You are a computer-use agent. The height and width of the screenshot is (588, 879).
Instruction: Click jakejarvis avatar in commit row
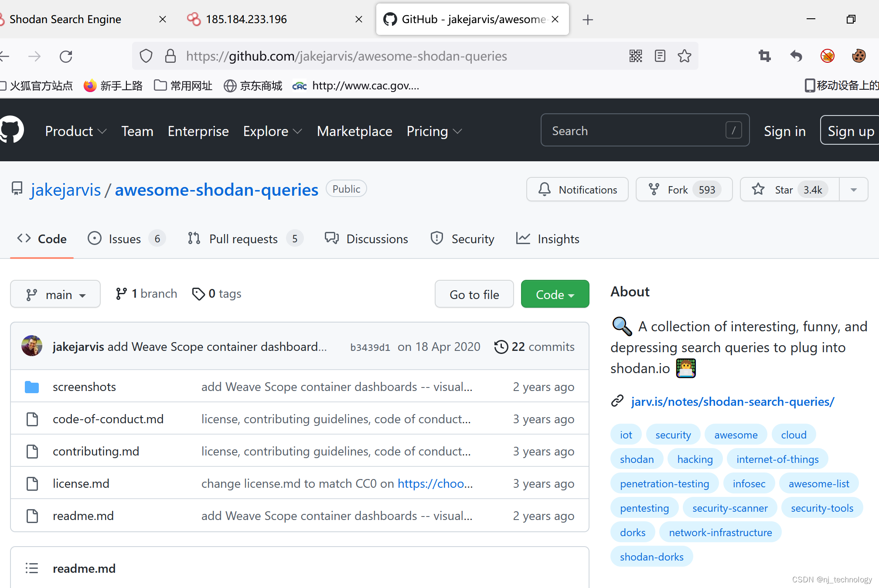pyautogui.click(x=32, y=346)
